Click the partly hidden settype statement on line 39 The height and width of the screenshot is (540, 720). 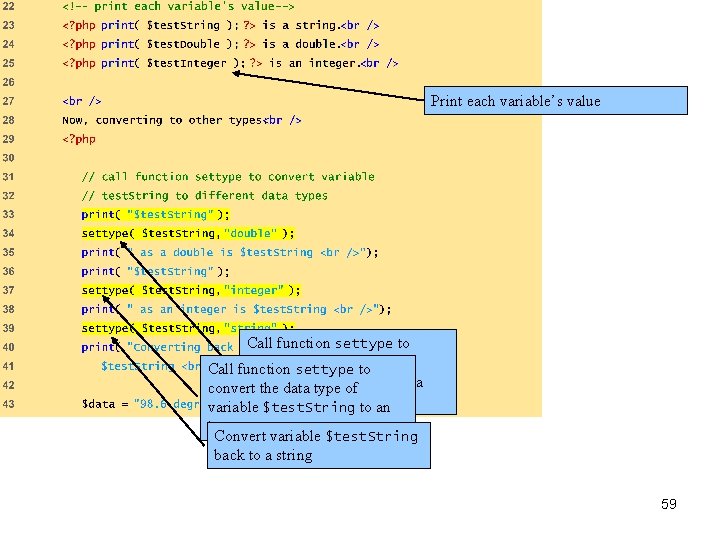point(188,328)
